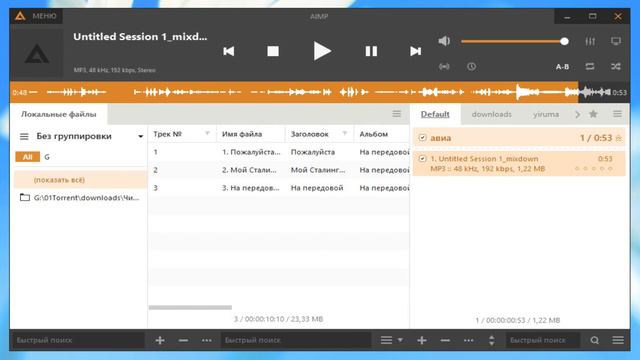Open more library options ellipsis
Image resolution: width=640 pixels, height=360 pixels.
click(207, 340)
